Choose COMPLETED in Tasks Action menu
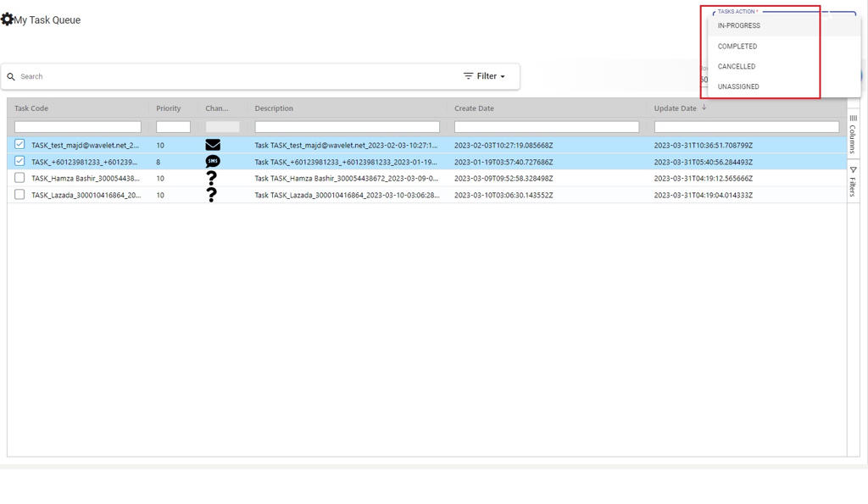 (737, 47)
